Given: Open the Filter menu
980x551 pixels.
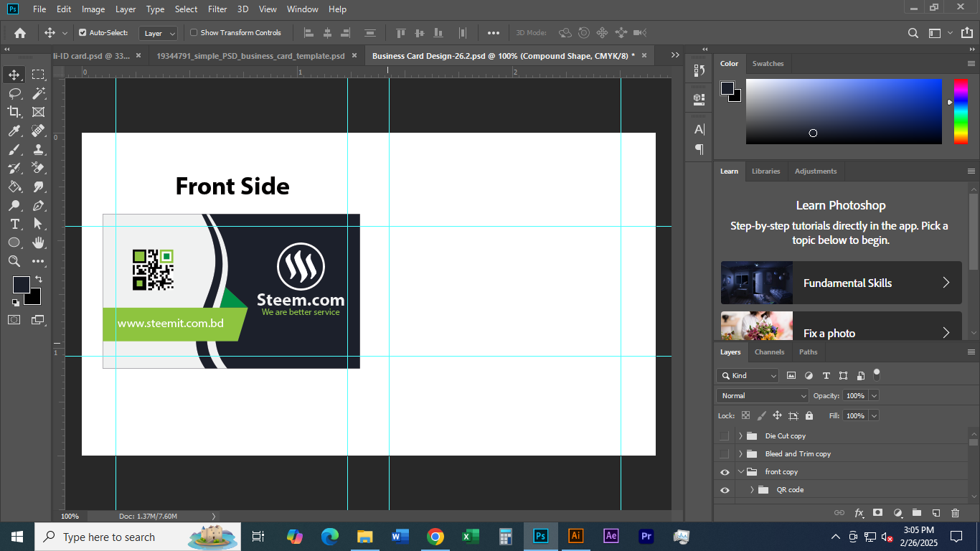Looking at the screenshot, I should [217, 9].
